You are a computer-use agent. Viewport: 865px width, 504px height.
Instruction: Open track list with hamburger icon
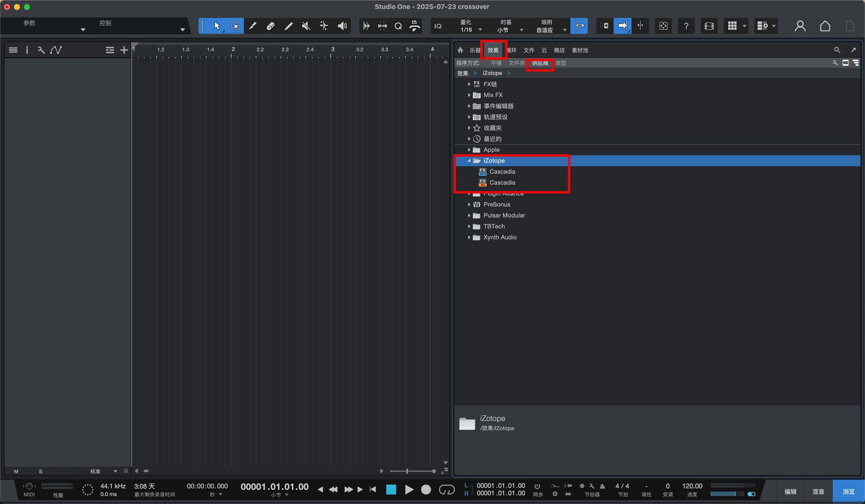[x=13, y=50]
